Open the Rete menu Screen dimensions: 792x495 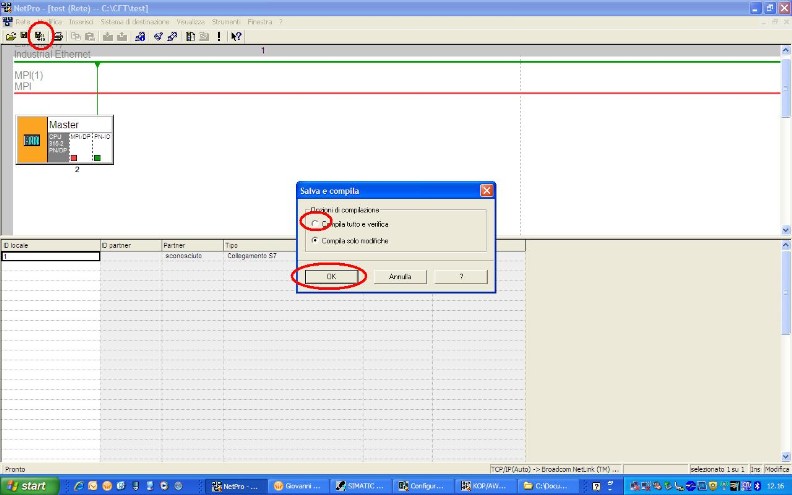click(23, 22)
